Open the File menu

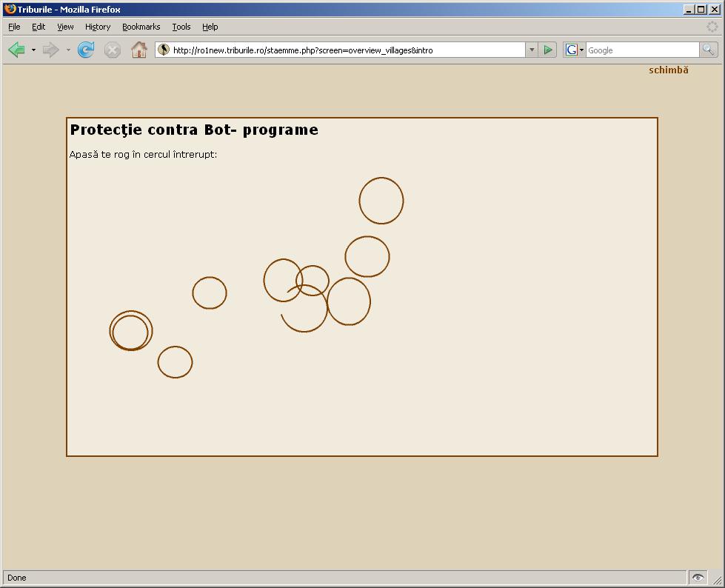[x=14, y=27]
